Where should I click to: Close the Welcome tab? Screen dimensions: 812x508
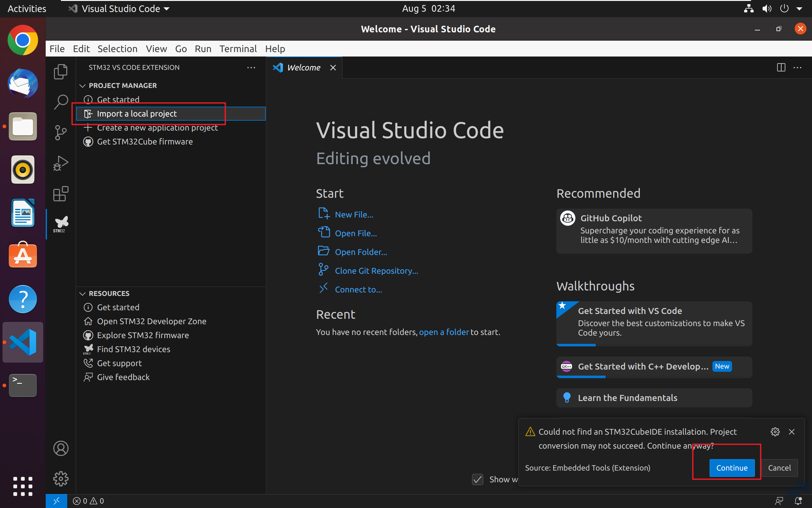(333, 68)
